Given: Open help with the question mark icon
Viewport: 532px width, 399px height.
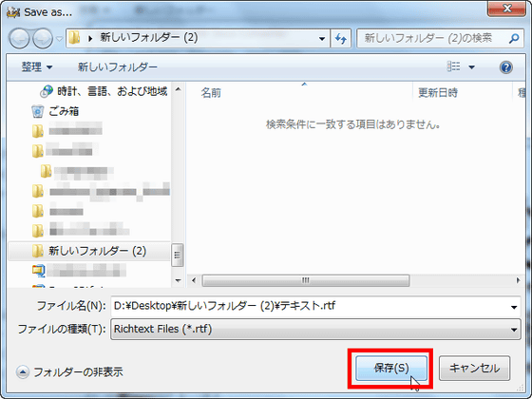Looking at the screenshot, I should pos(505,67).
